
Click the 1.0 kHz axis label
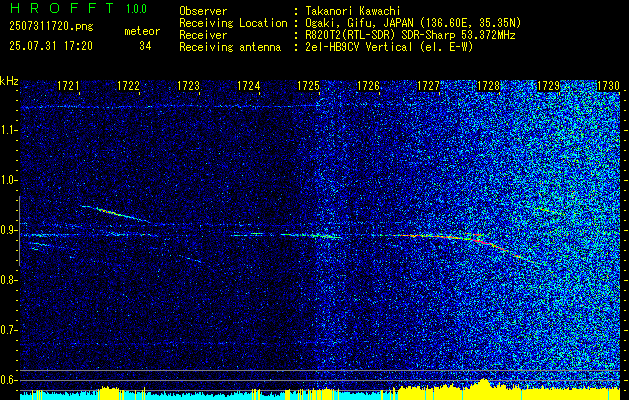tap(7, 181)
